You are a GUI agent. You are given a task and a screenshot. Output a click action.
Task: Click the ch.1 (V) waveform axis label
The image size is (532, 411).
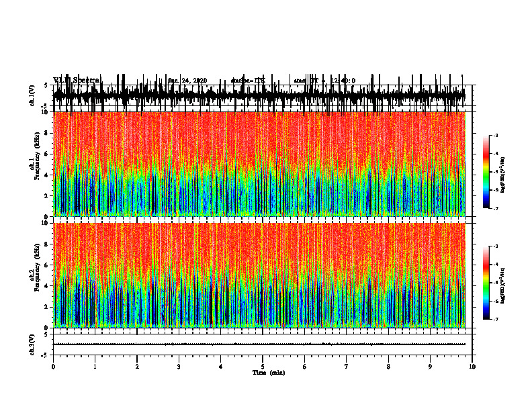pyautogui.click(x=32, y=97)
